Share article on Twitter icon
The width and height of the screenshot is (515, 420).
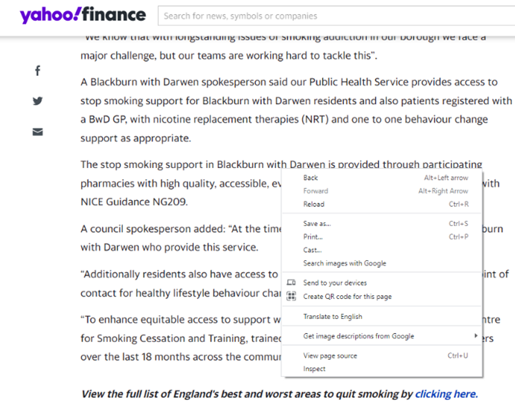pos(38,101)
